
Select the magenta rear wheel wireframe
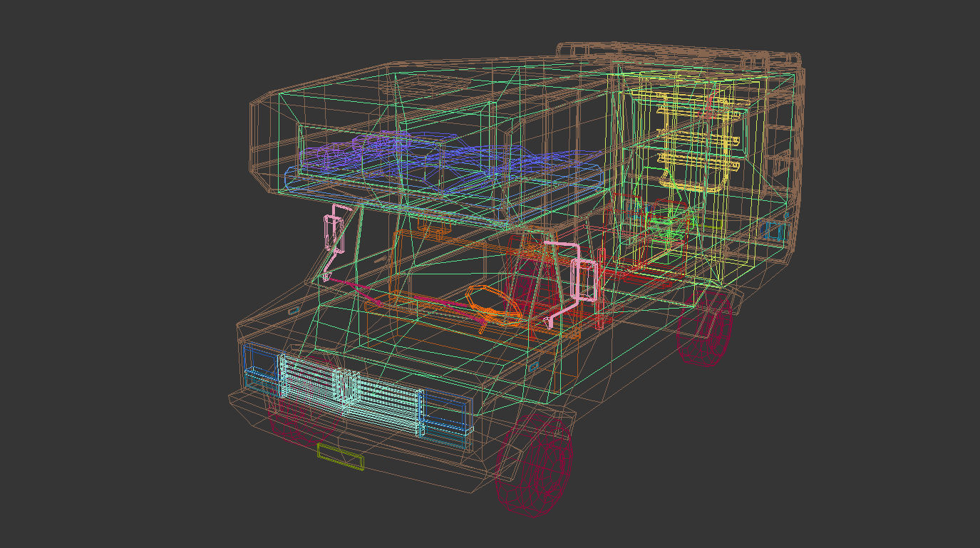(704, 328)
